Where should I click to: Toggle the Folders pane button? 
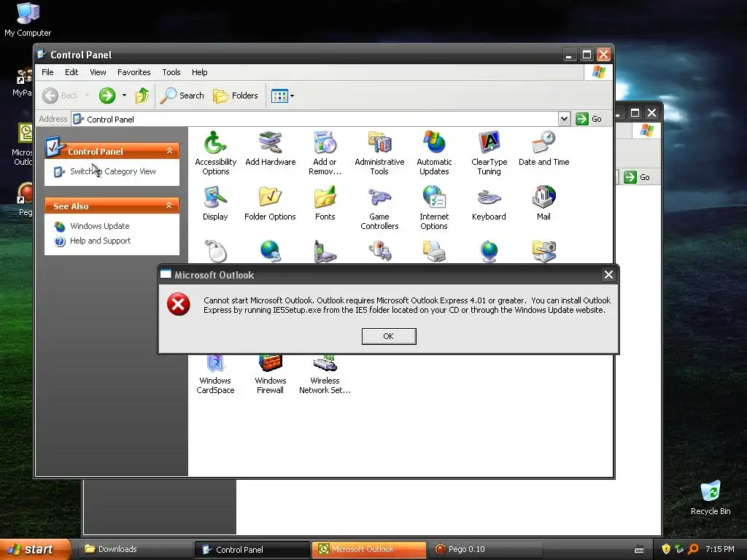(236, 96)
